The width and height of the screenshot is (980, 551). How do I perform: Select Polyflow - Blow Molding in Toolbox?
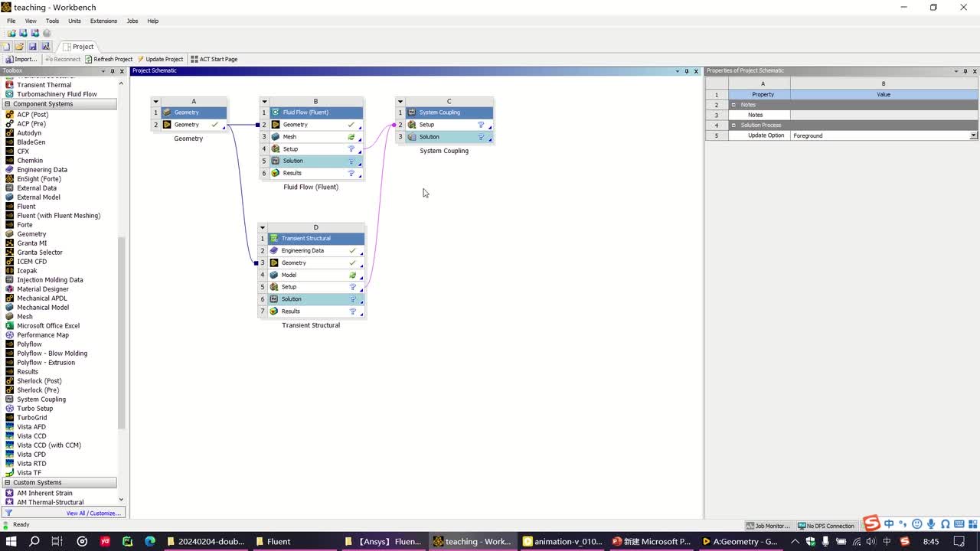52,354
